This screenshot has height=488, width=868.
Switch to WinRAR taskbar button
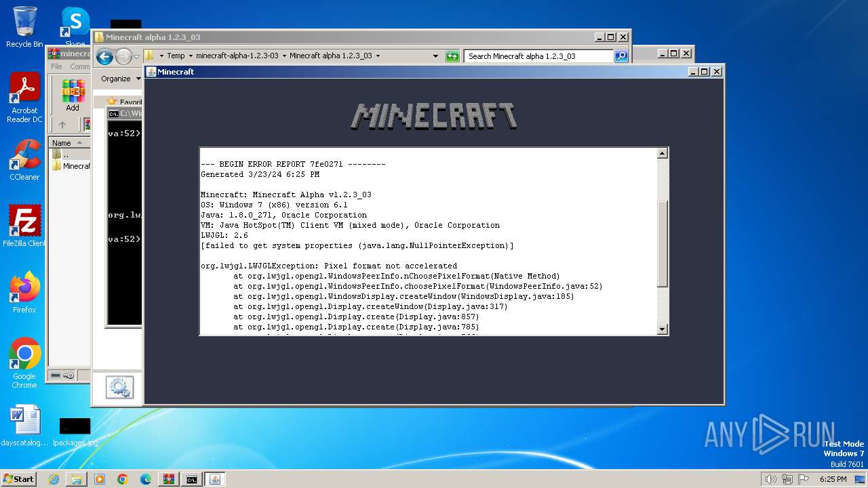(169, 479)
